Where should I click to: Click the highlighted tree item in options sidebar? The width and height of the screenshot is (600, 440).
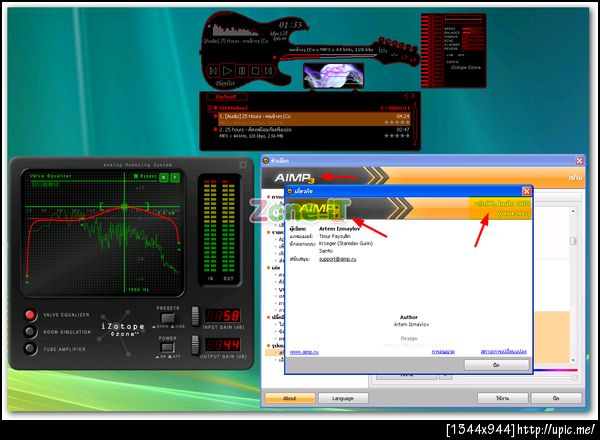tap(274, 353)
